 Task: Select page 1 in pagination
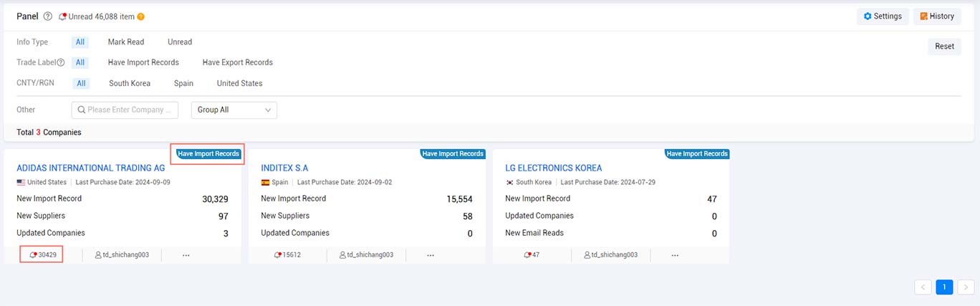pyautogui.click(x=944, y=287)
